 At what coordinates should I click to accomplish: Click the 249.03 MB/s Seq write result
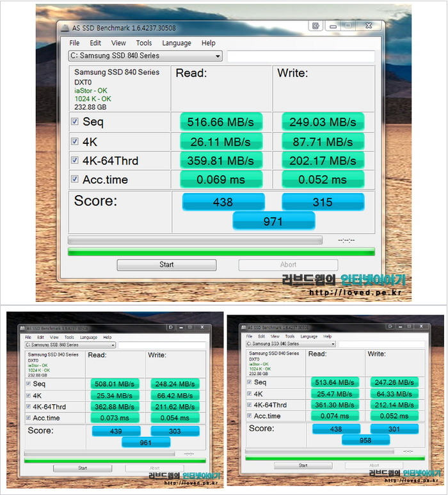point(323,122)
